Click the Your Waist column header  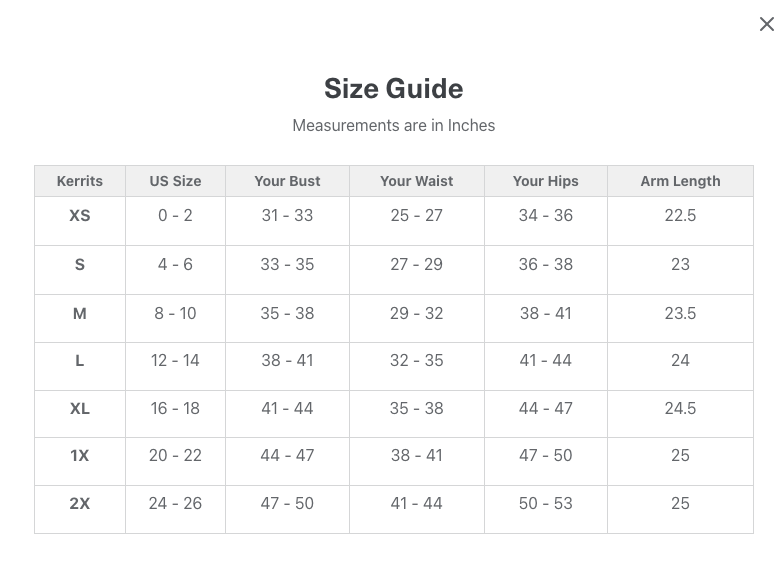click(417, 181)
